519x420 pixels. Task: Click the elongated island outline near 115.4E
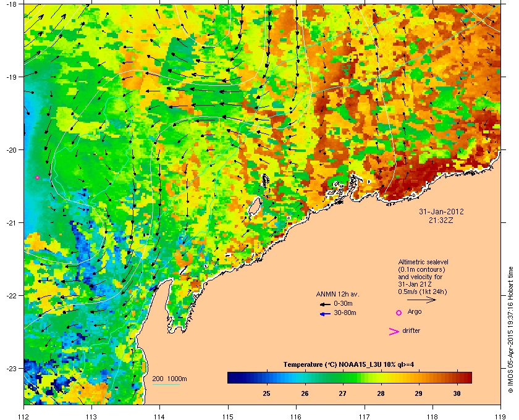point(255,207)
